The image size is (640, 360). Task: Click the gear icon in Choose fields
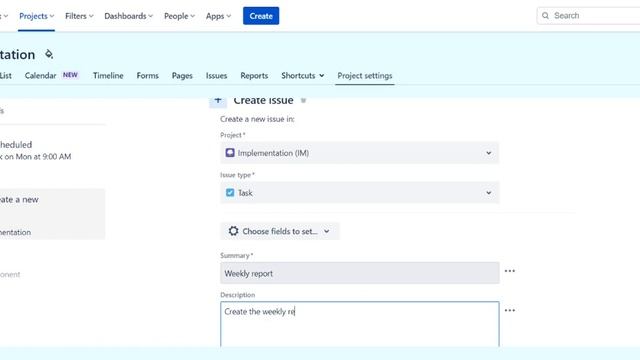pyautogui.click(x=233, y=231)
